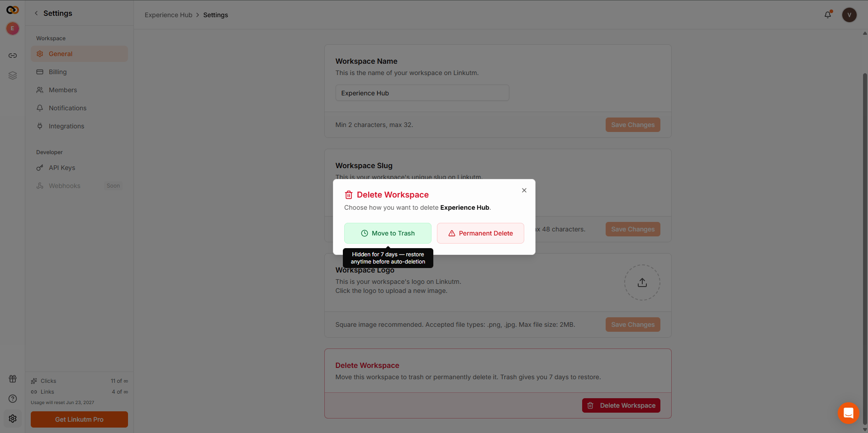The image size is (868, 433).
Task: Open Notifications settings
Action: [79, 108]
